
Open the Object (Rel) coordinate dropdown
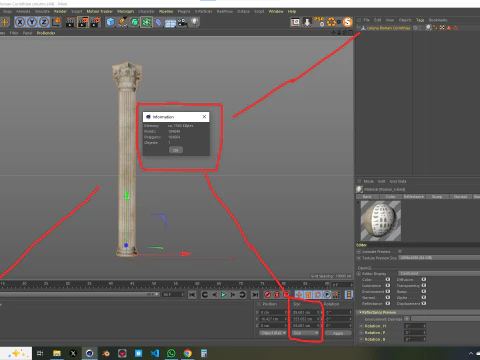coord(273,333)
